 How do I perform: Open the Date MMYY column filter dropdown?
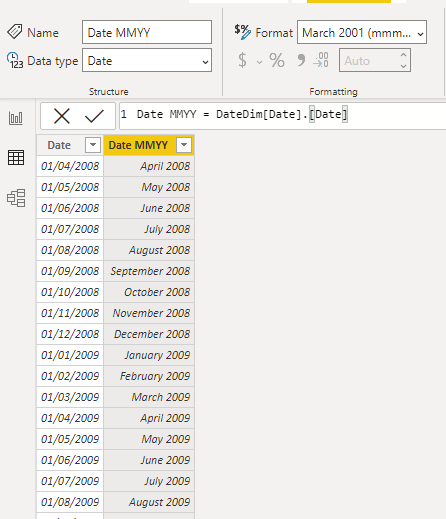click(x=184, y=145)
